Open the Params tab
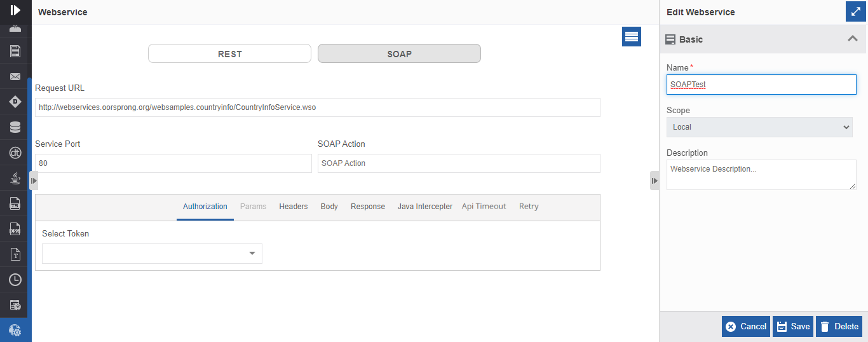Image resolution: width=868 pixels, height=342 pixels. point(253,207)
